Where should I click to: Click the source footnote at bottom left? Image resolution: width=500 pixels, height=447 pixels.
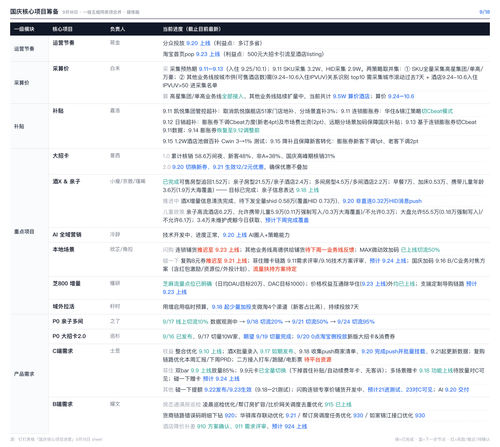[56, 439]
